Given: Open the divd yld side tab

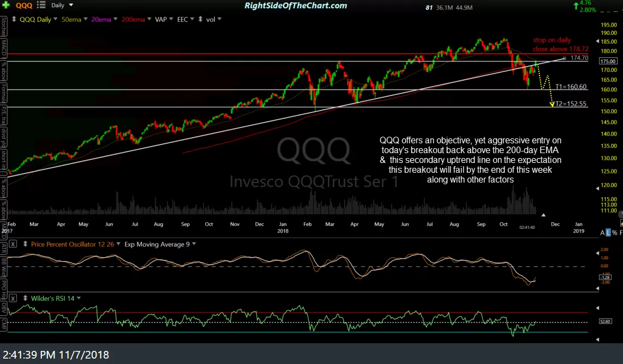Looking at the screenshot, I should [4, 137].
